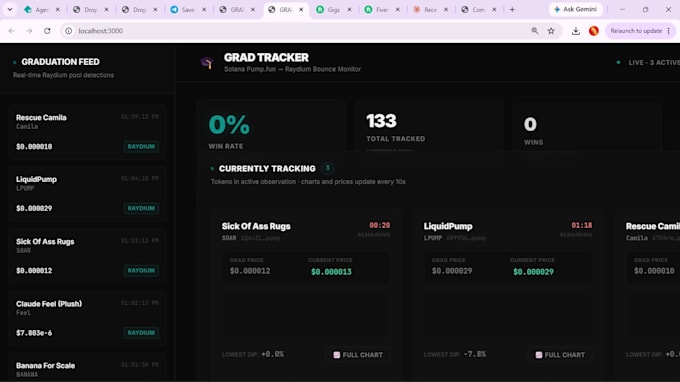Click the 00:20 remaining timer
Image resolution: width=680 pixels, height=382 pixels.
coord(379,225)
